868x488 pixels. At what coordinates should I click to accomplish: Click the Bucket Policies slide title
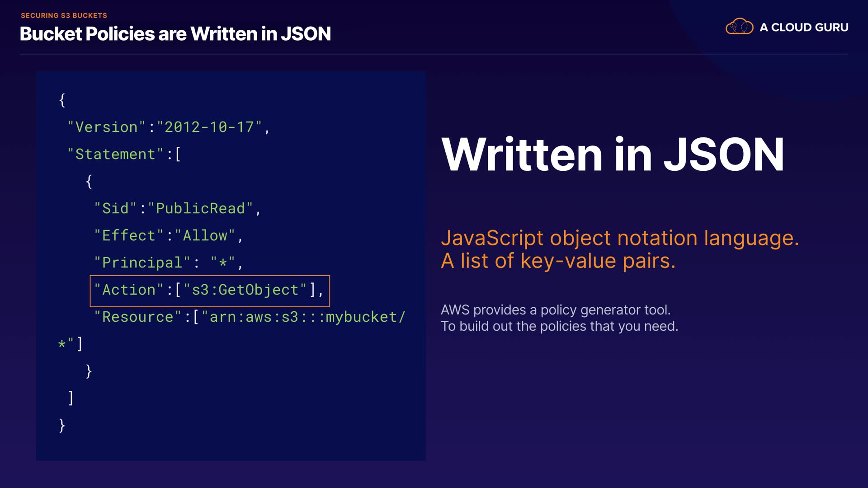pyautogui.click(x=175, y=34)
